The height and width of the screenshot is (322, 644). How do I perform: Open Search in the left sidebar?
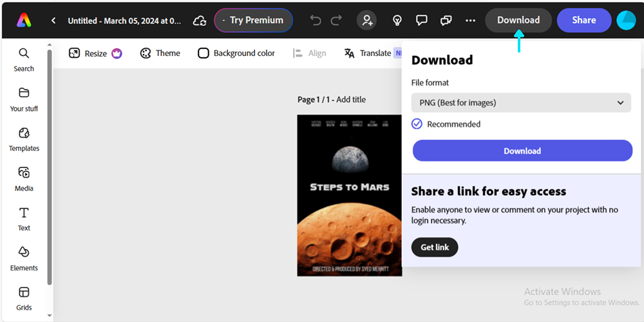24,60
